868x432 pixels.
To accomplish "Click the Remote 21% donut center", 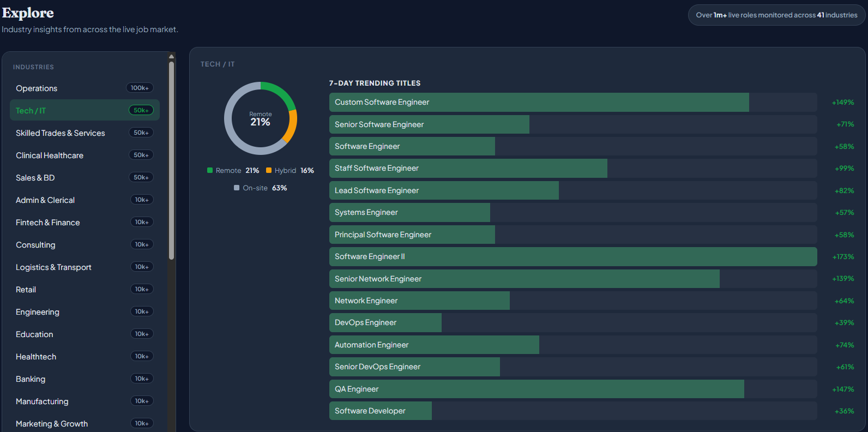I will pos(261,119).
